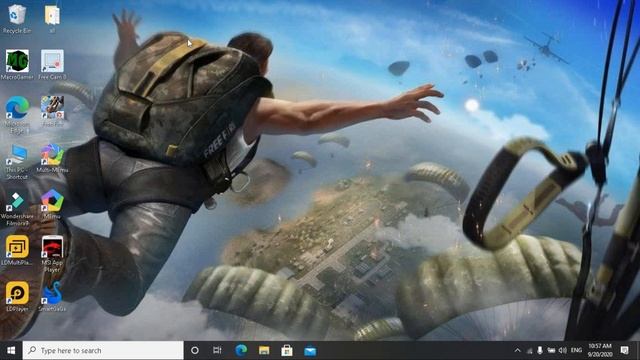The height and width of the screenshot is (360, 640).
Task: Open File Explorer from the taskbar
Action: (x=264, y=351)
